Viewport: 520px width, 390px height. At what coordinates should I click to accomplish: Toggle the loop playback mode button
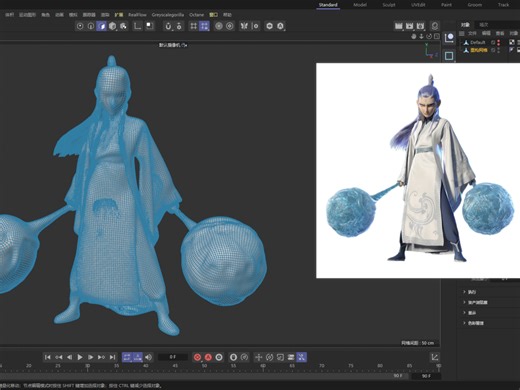point(127,357)
